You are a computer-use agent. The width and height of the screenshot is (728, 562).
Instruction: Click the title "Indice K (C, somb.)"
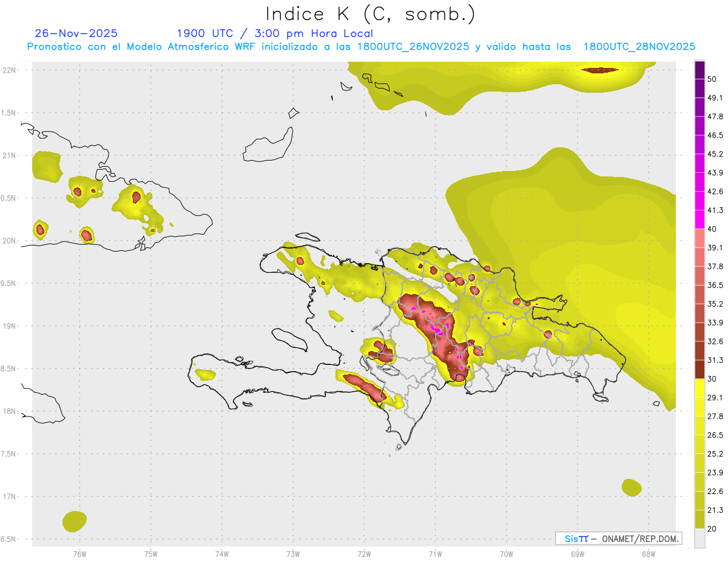coord(371,13)
